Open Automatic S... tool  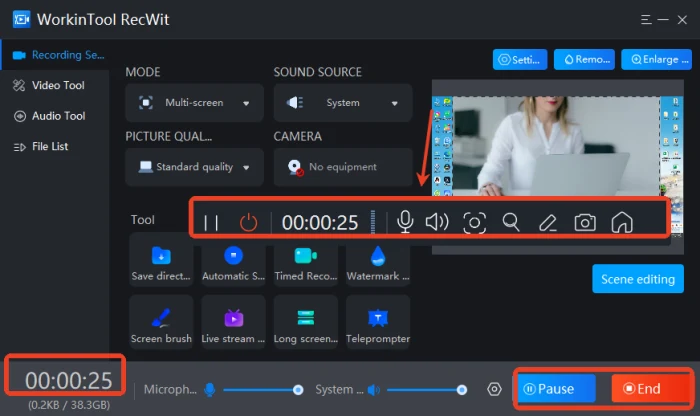(233, 264)
